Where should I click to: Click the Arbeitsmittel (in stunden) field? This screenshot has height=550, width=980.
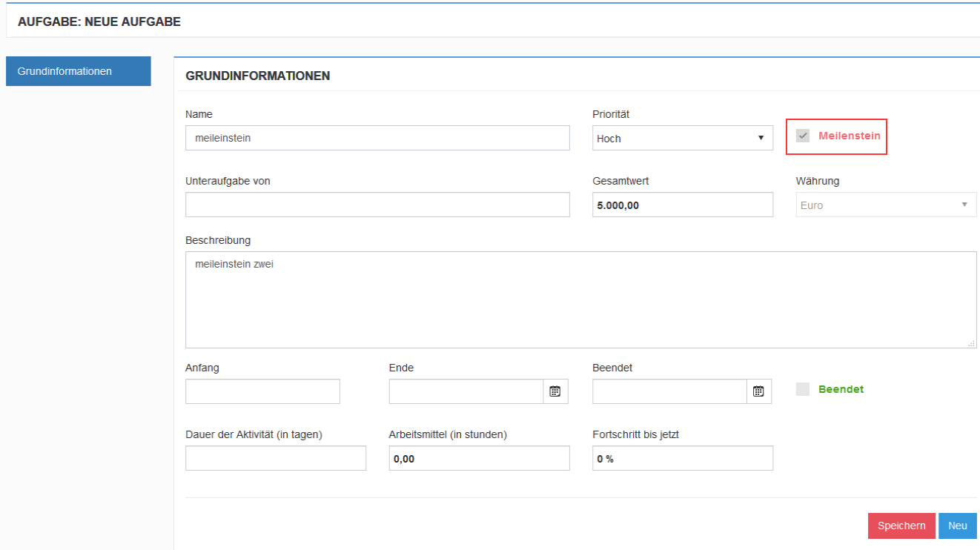(x=480, y=458)
